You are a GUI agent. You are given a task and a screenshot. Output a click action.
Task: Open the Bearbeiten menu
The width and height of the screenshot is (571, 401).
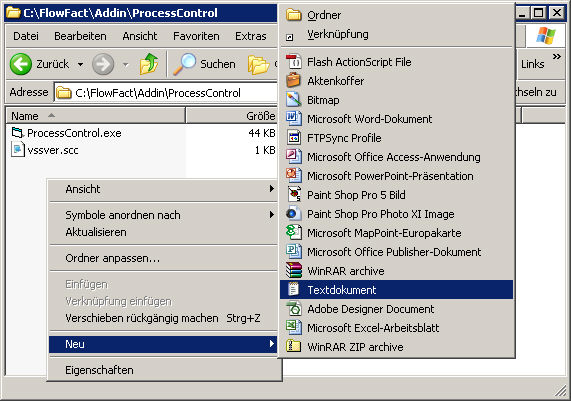pyautogui.click(x=80, y=36)
